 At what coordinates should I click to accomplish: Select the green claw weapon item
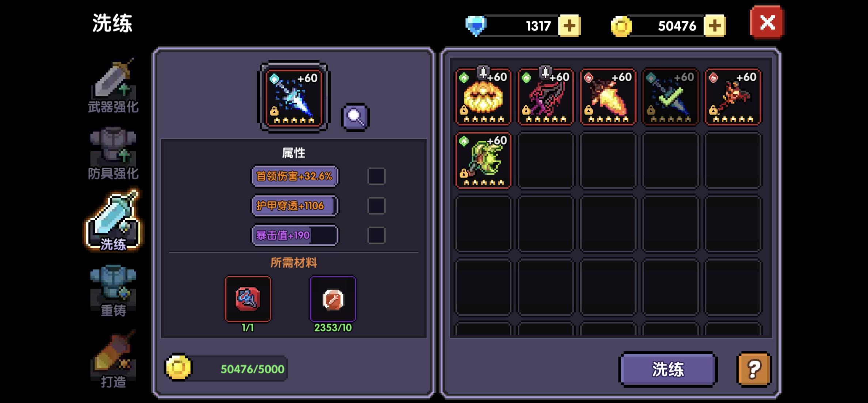pyautogui.click(x=483, y=161)
